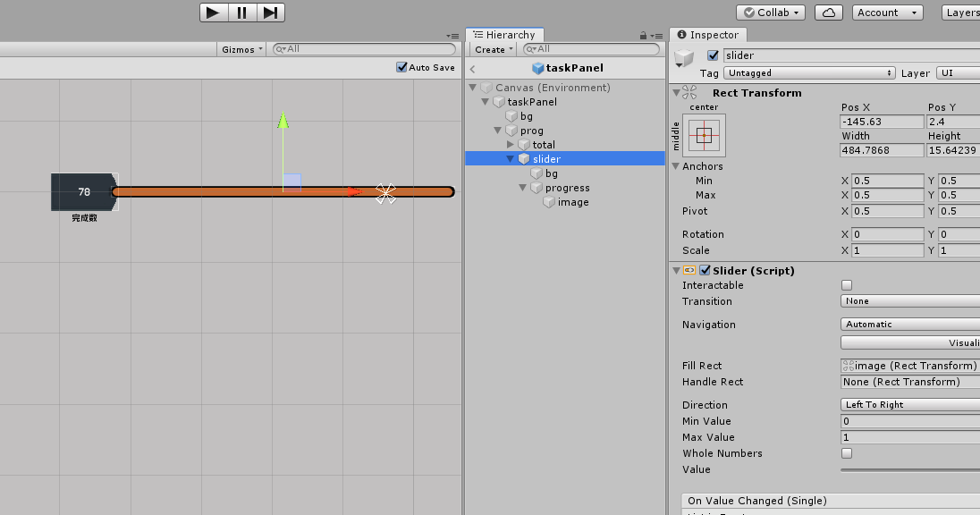This screenshot has width=980, height=515.
Task: Collapse the Rect Transform component
Action: pos(676,92)
